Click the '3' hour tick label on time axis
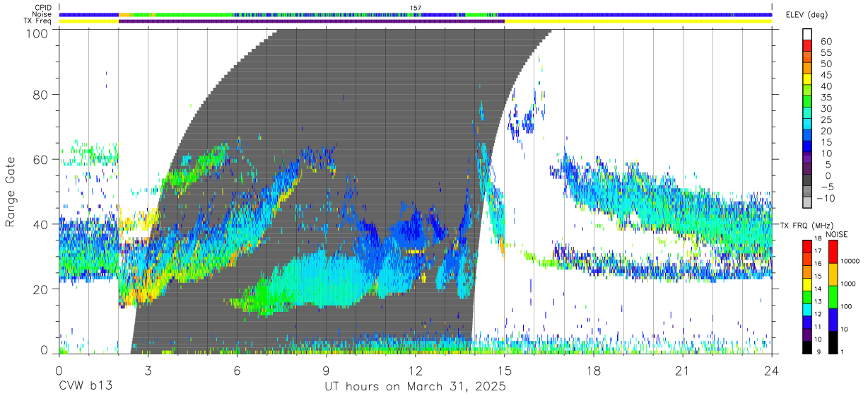This screenshot has width=868, height=401. 148,370
